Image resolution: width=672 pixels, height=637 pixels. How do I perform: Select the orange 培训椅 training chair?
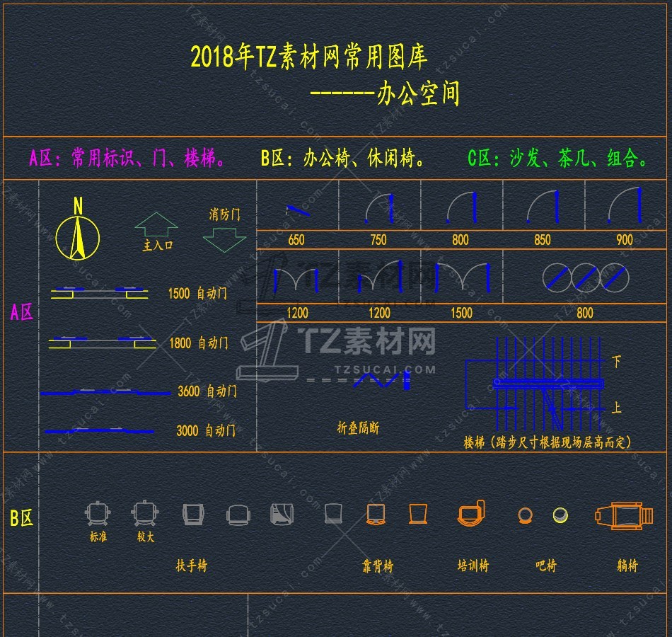(x=471, y=512)
